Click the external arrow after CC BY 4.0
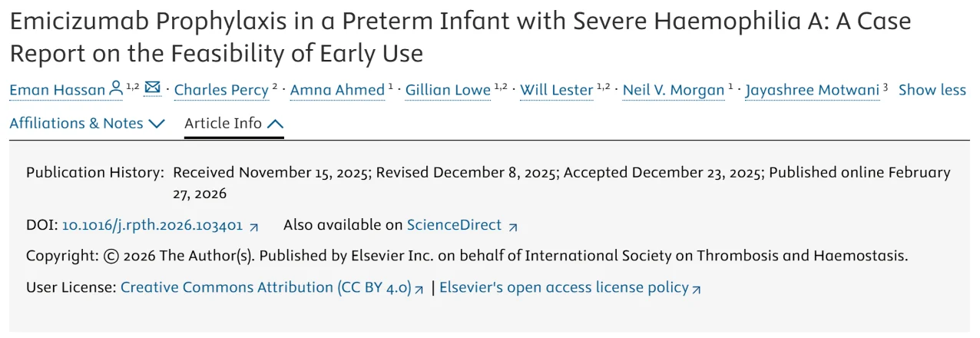 click(x=419, y=290)
